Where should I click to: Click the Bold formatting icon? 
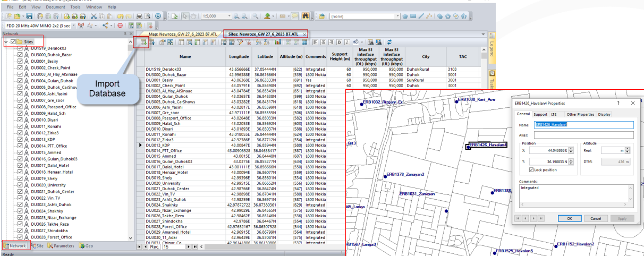pos(338,42)
